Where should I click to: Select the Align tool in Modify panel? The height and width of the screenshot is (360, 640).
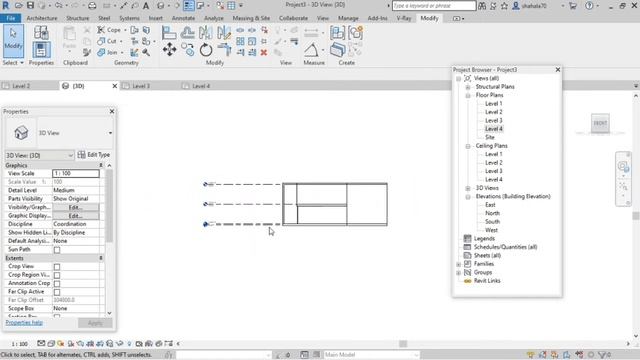click(169, 33)
